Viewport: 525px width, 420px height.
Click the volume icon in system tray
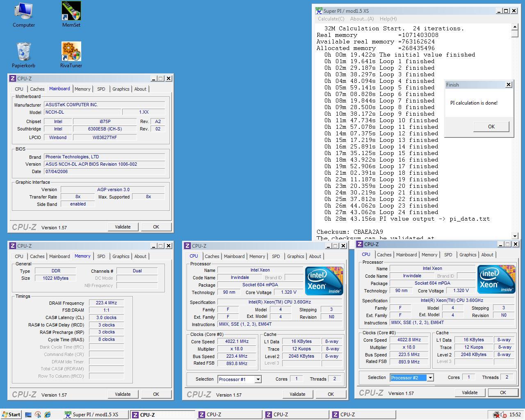pyautogui.click(x=504, y=415)
